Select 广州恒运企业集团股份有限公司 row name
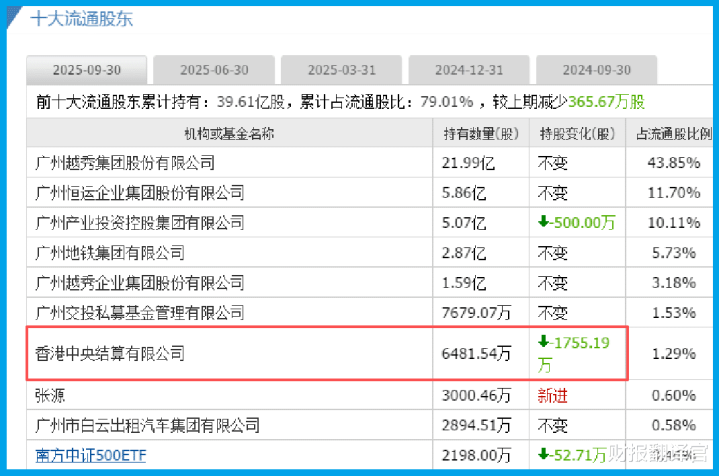Viewport: 719px width, 476px height. coord(140,193)
